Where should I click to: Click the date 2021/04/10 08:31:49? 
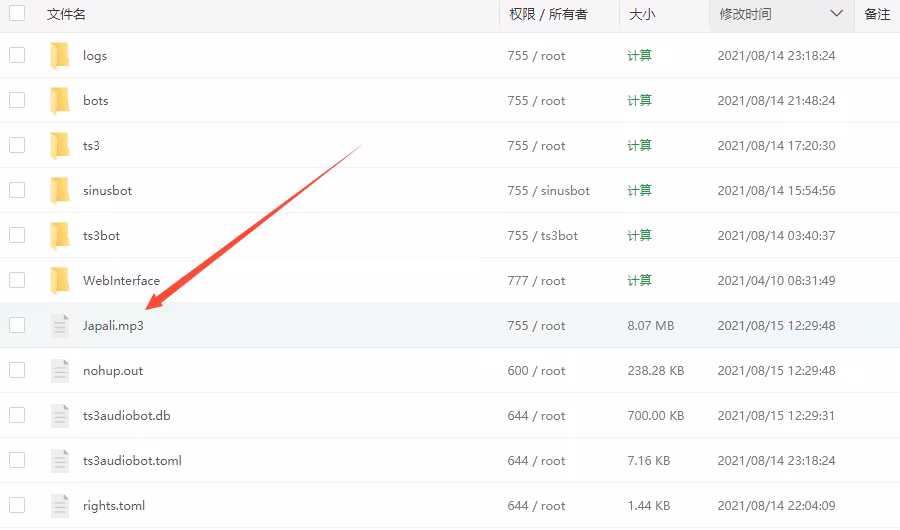pos(776,281)
